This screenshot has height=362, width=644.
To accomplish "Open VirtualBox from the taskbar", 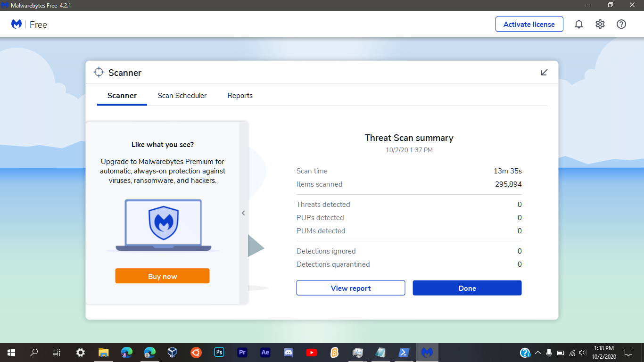I will coord(173,353).
